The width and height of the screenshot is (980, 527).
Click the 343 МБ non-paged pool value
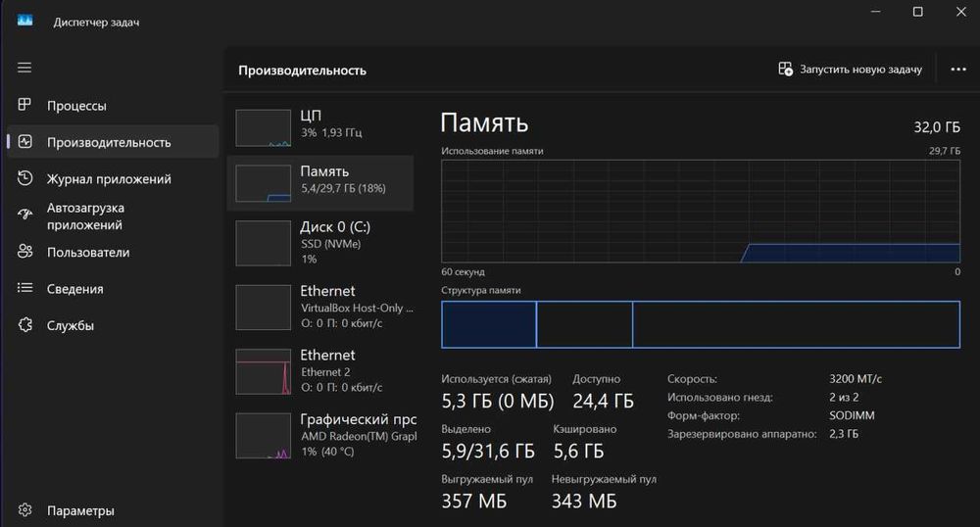tap(584, 501)
